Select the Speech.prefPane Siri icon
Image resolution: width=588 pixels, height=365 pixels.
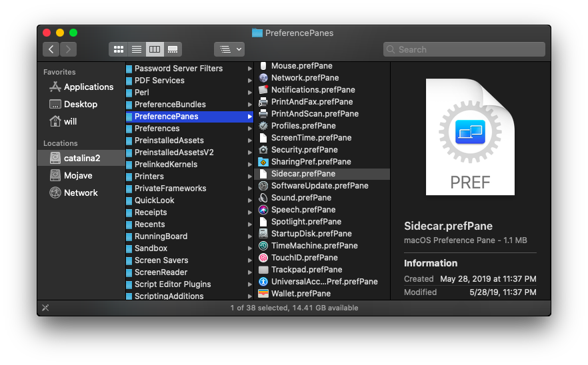[263, 210]
